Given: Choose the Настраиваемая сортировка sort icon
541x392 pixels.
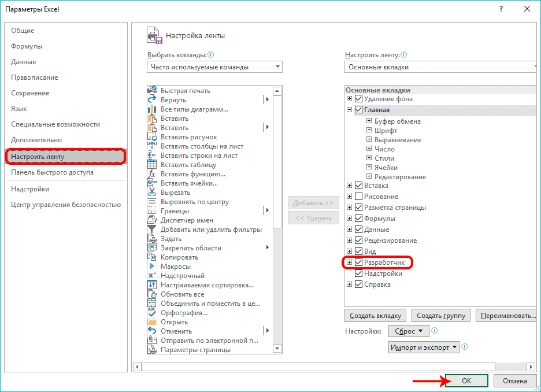Looking at the screenshot, I should pos(152,285).
